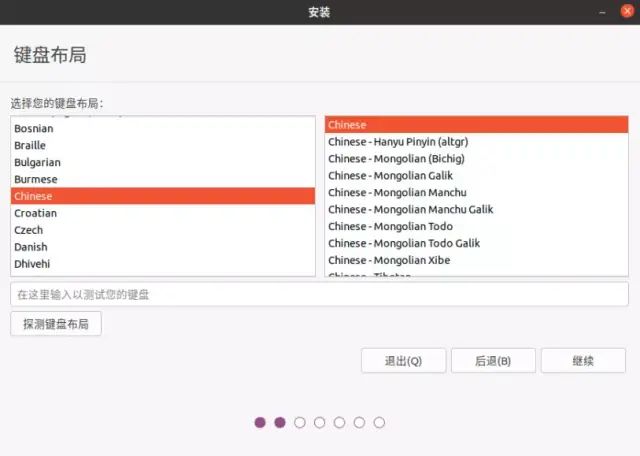Select Bosnian in the keyboard layout list
The height and width of the screenshot is (456, 640).
34,129
